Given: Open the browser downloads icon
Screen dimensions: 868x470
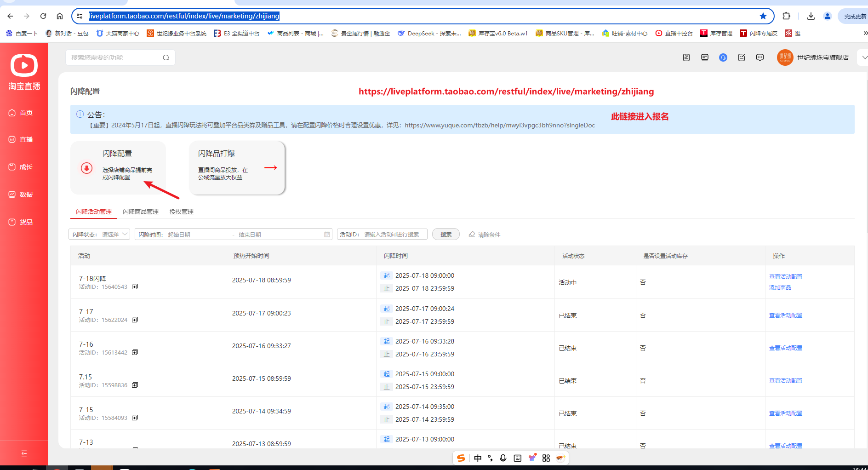Looking at the screenshot, I should pyautogui.click(x=811, y=16).
